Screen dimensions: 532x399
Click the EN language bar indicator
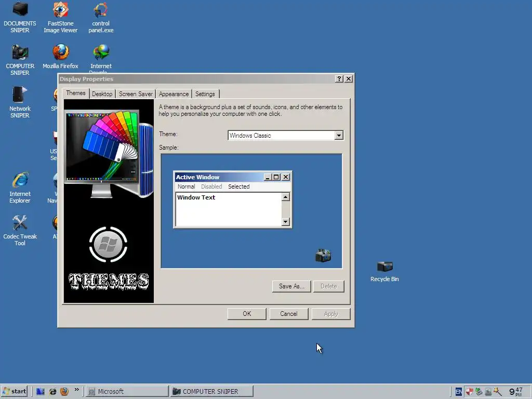point(458,392)
